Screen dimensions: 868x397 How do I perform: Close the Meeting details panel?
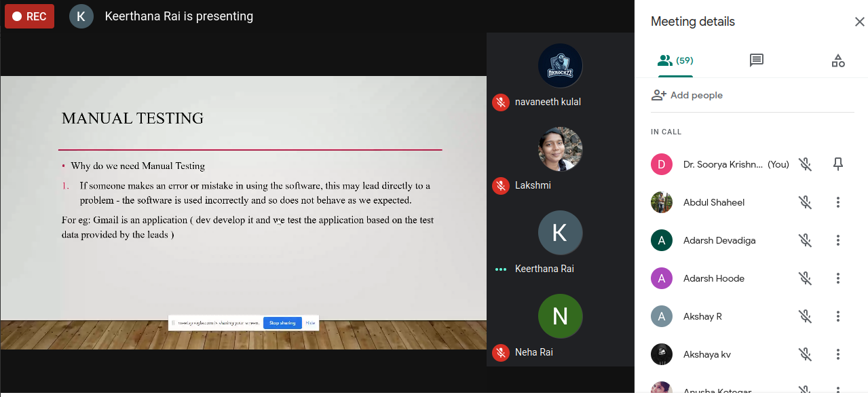coord(859,22)
